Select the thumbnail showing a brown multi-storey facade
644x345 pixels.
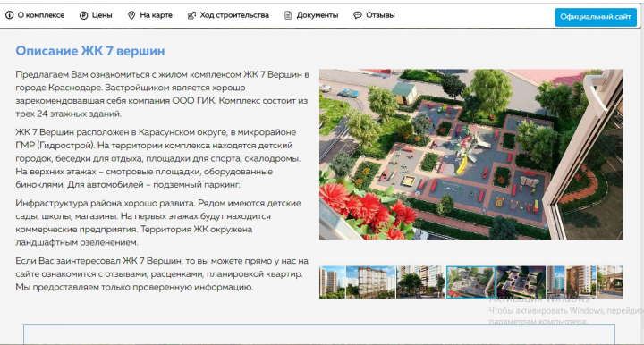point(370,282)
